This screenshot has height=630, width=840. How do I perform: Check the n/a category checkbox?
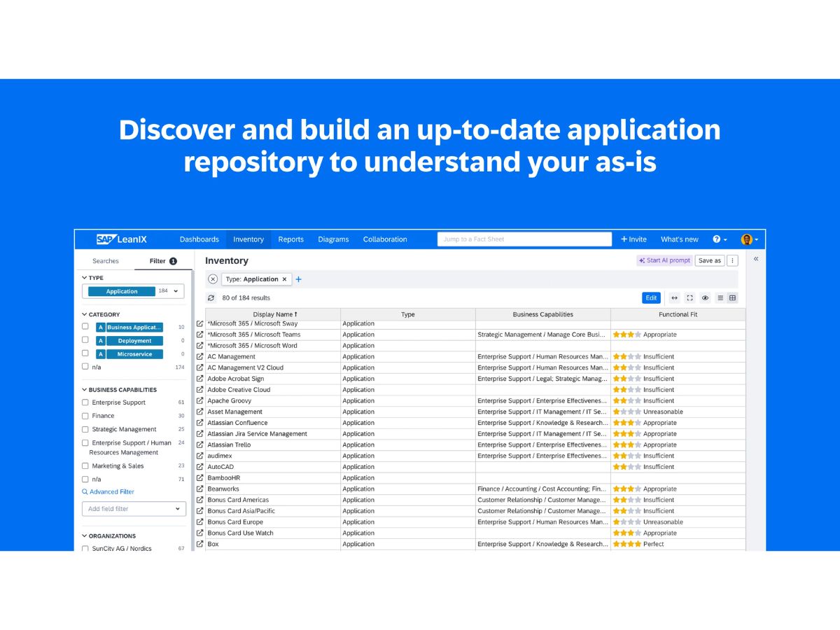(x=85, y=366)
